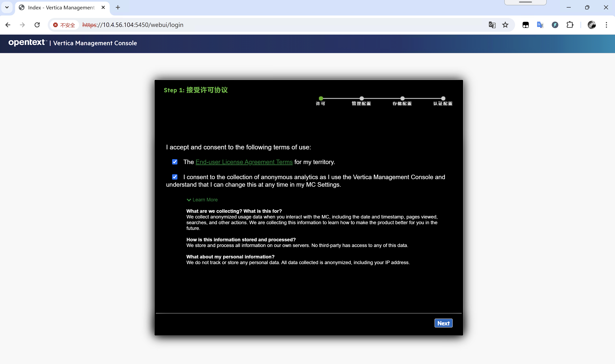The image size is (615, 364).
Task: Collapse the Learn More section
Action: pyautogui.click(x=202, y=200)
